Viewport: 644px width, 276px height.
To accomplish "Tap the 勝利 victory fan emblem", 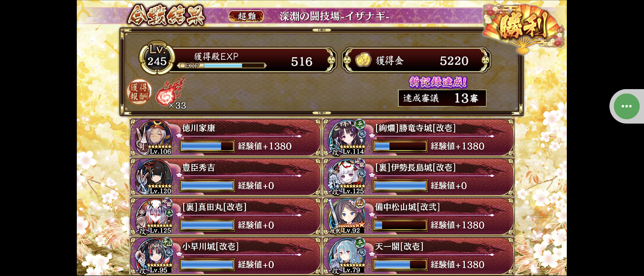I will (x=524, y=26).
